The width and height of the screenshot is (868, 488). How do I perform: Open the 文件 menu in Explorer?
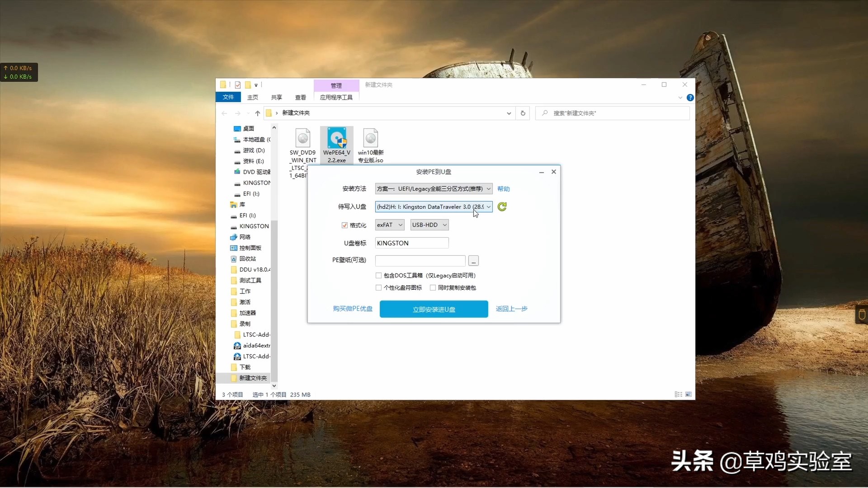click(228, 97)
